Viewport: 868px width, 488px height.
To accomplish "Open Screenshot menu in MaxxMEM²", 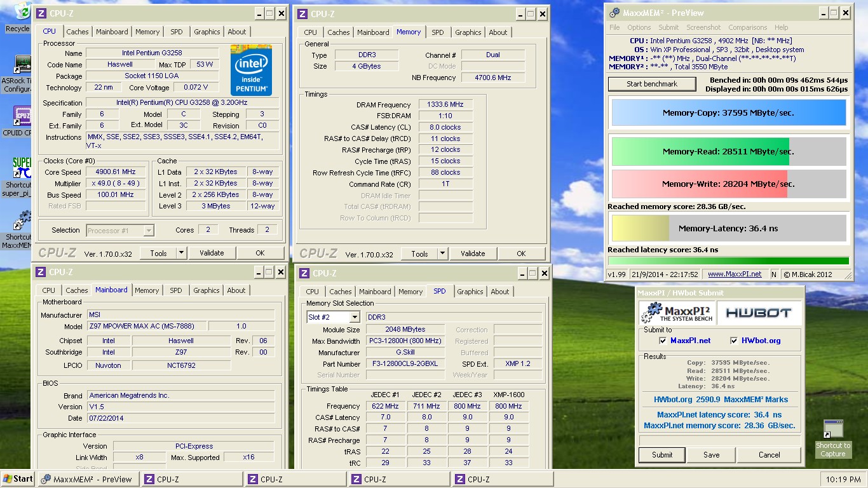I will point(703,27).
